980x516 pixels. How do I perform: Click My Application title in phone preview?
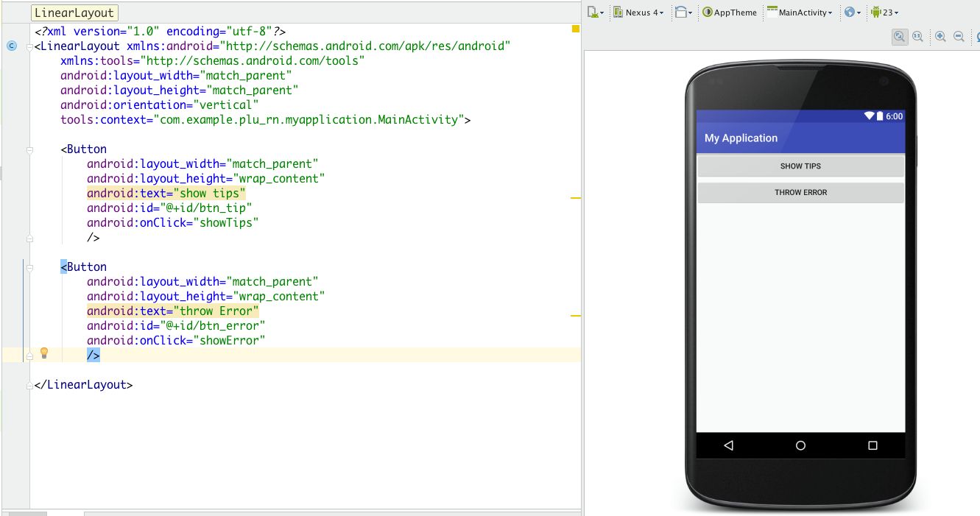point(741,138)
